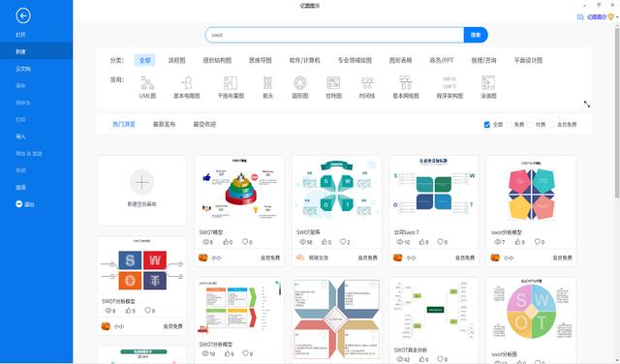620x364 pixels.
Task: Uncheck the 全部 filter checkbox
Action: [x=487, y=125]
